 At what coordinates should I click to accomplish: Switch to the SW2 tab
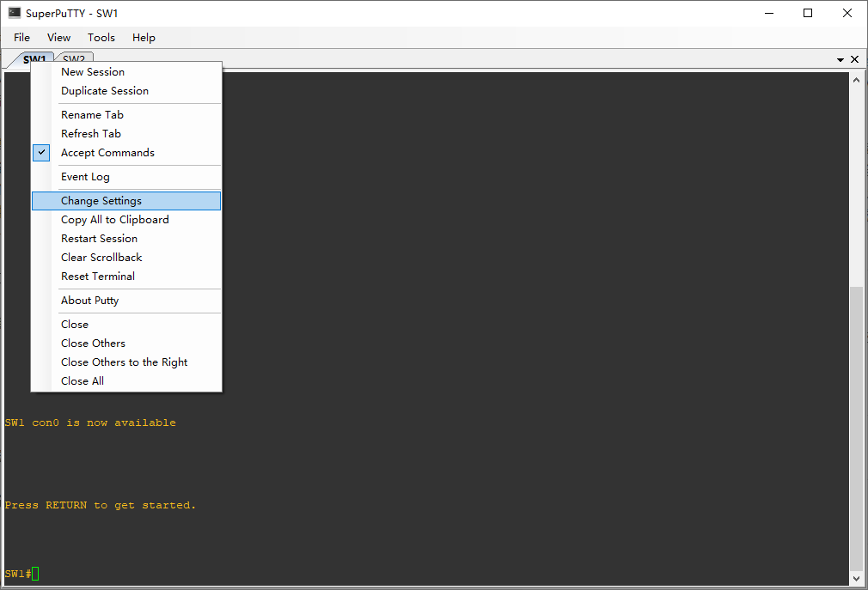point(74,58)
